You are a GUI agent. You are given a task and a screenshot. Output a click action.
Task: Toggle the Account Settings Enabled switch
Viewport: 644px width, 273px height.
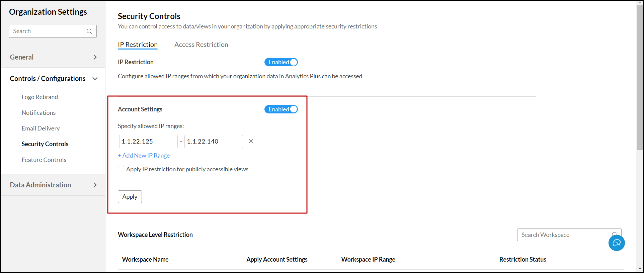tap(281, 109)
